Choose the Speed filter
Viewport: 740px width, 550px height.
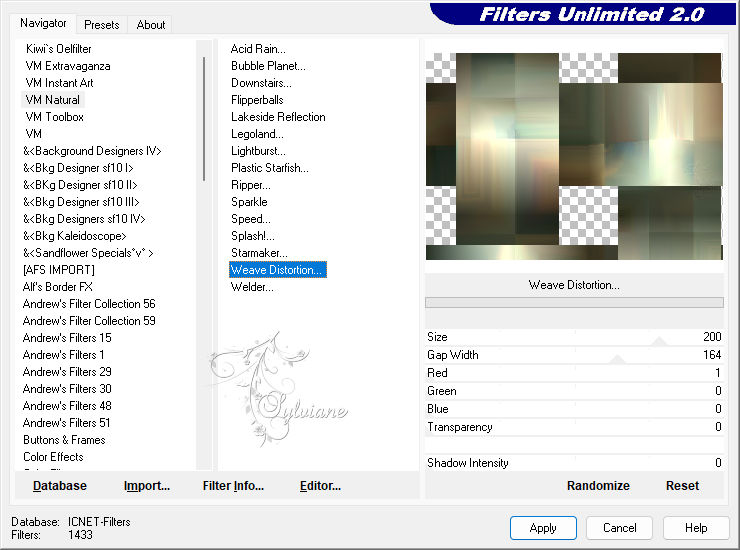coord(251,219)
